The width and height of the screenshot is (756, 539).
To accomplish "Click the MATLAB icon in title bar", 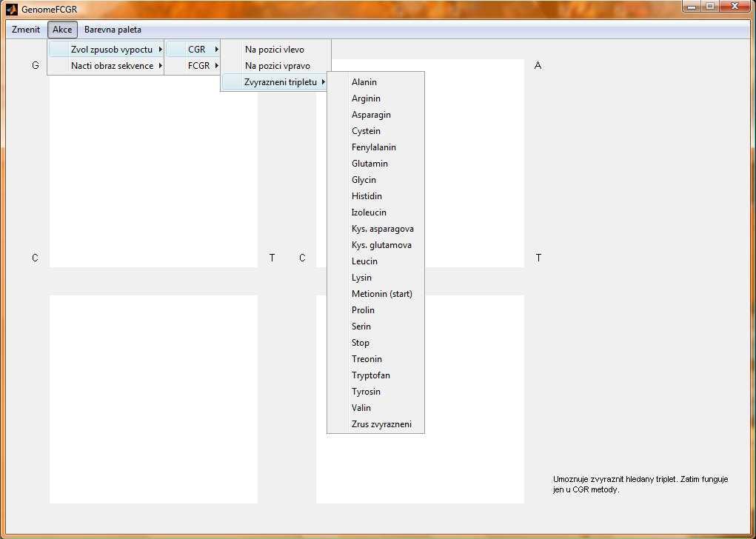I will click(x=12, y=9).
